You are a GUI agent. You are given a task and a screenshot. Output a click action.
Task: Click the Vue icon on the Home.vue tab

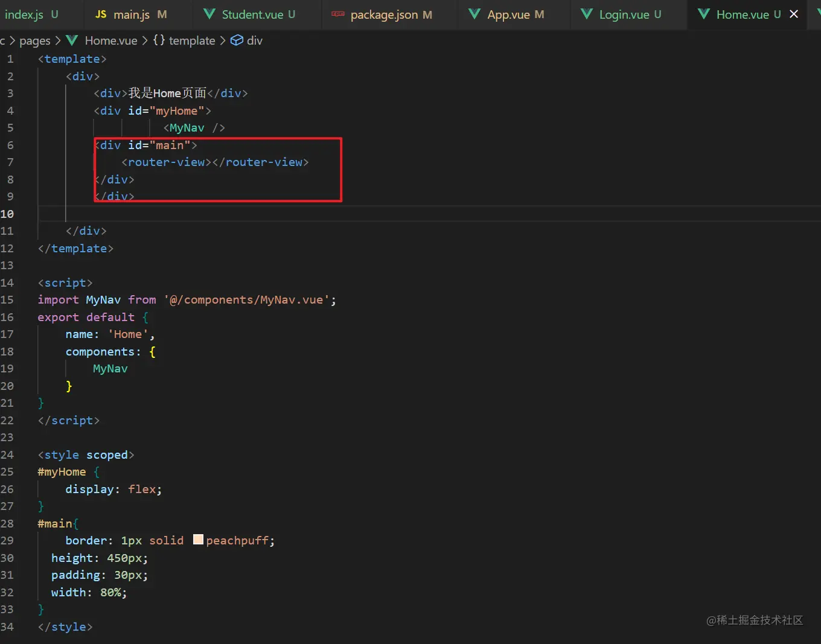click(x=704, y=14)
